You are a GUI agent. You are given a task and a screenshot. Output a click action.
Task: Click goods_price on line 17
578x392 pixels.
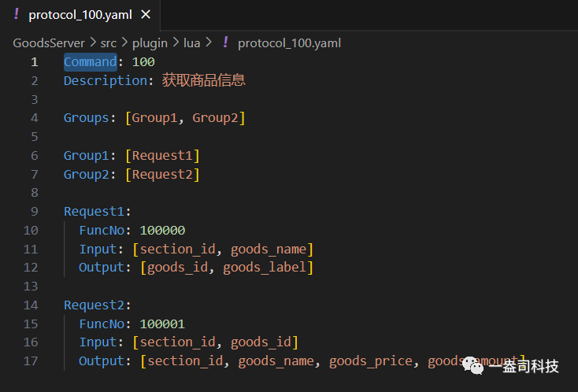coord(370,361)
